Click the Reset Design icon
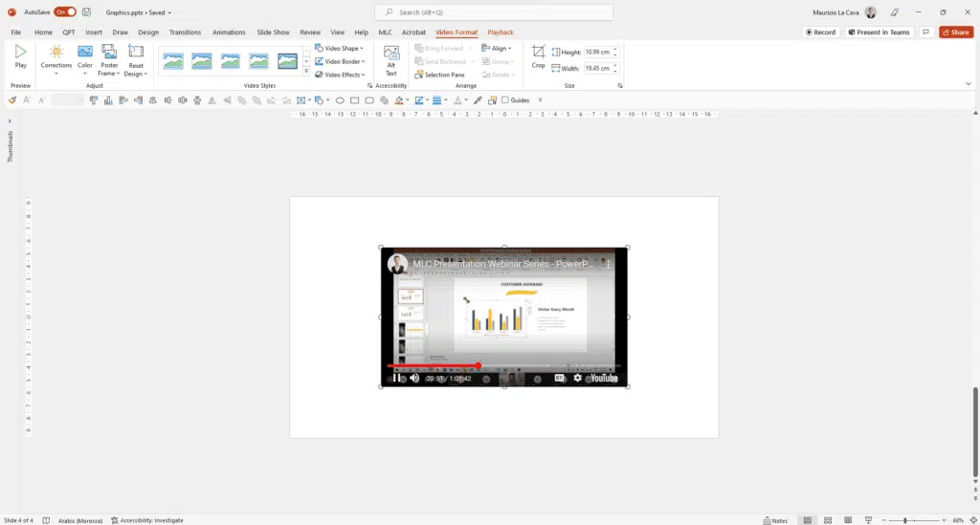Image resolution: width=980 pixels, height=525 pixels. [135, 59]
